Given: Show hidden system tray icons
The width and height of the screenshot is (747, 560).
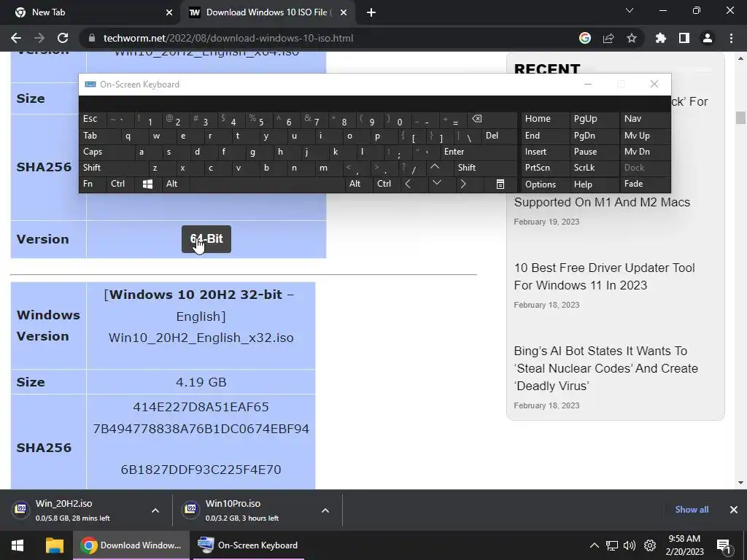Looking at the screenshot, I should coord(594,545).
